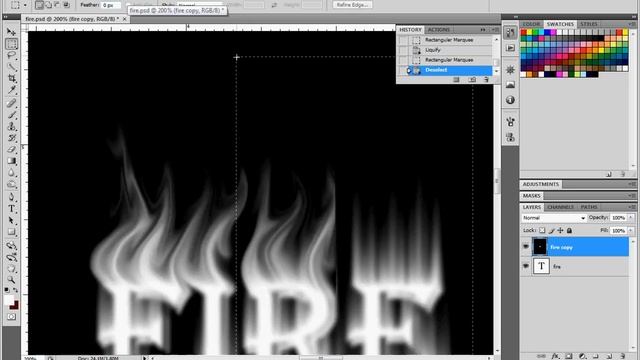This screenshot has width=640, height=360.
Task: Click the Refine Edge button
Action: 353,4
